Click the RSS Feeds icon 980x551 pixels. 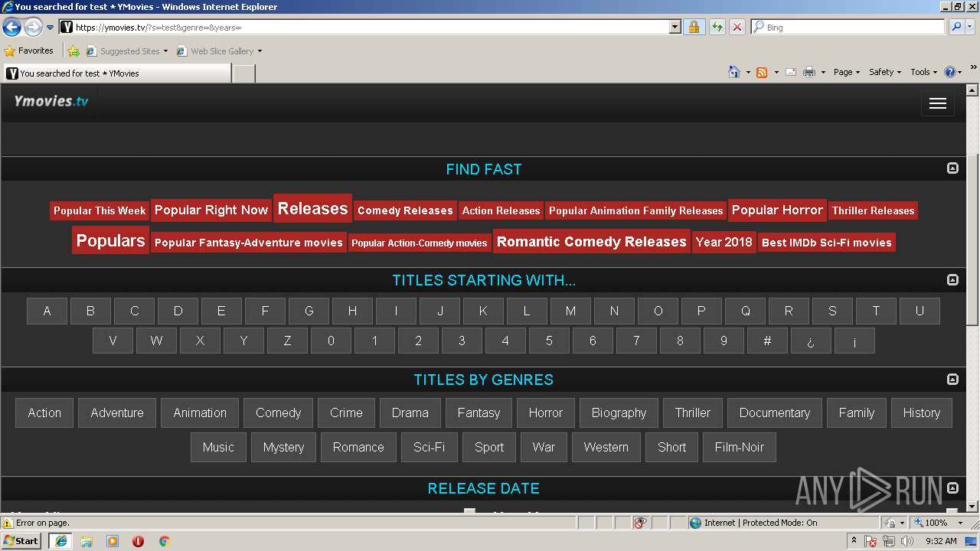click(762, 72)
